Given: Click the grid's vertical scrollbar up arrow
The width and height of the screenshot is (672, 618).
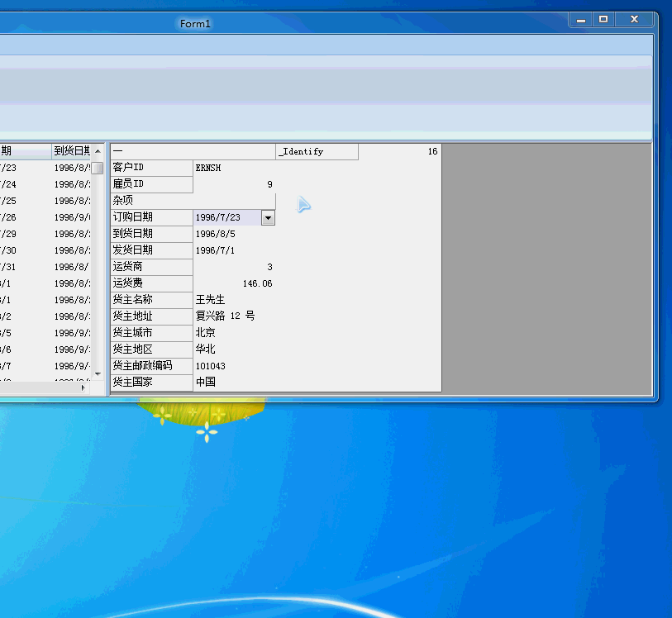Looking at the screenshot, I should coord(98,151).
